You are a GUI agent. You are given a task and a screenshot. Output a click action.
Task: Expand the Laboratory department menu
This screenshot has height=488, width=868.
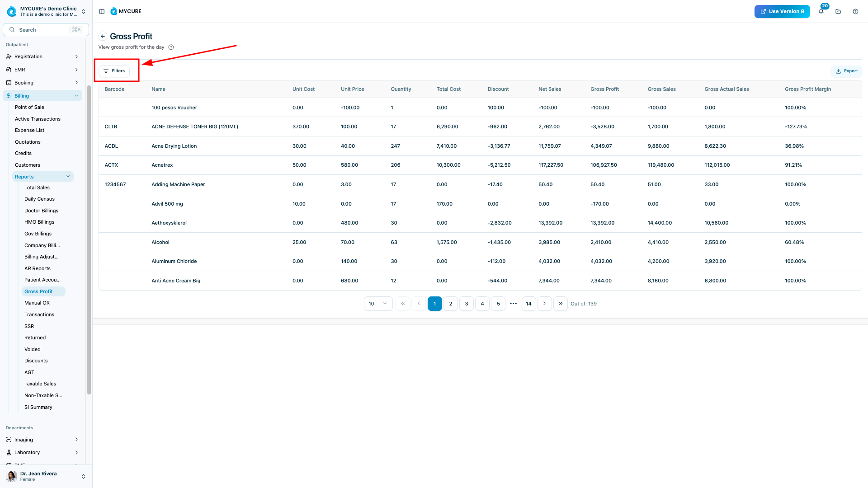42,452
